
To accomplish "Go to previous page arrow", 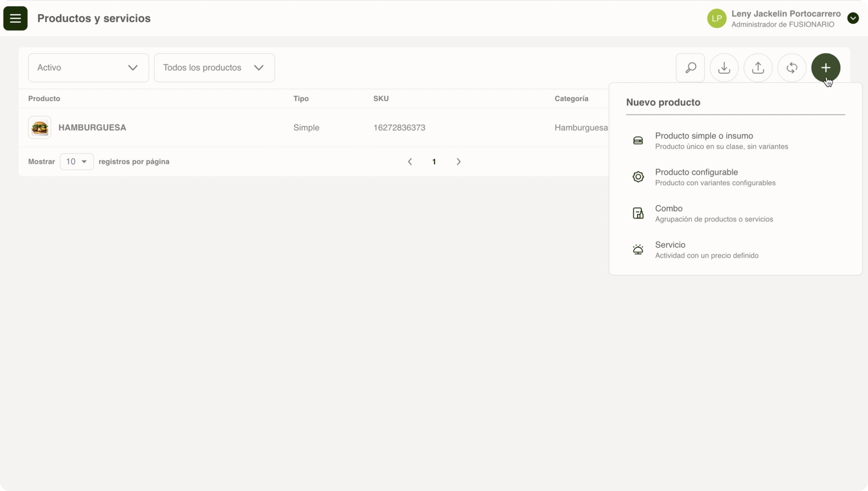I will tap(410, 162).
